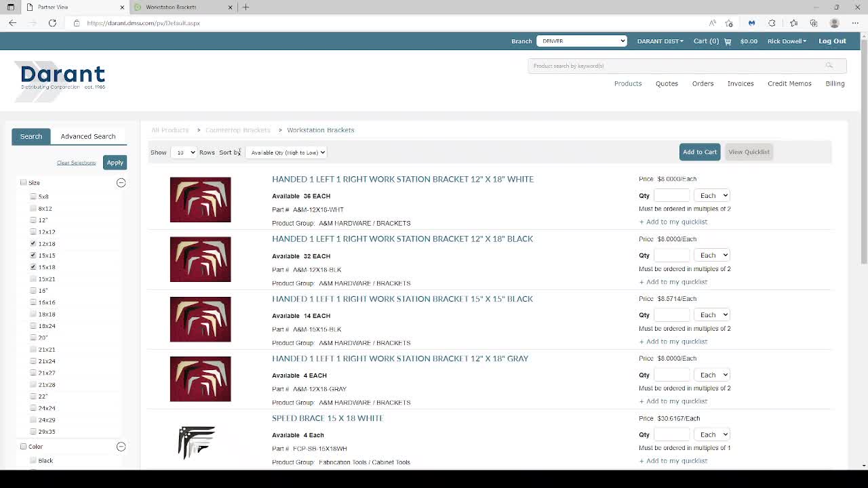
Task: Click the Darant logo
Action: click(60, 81)
